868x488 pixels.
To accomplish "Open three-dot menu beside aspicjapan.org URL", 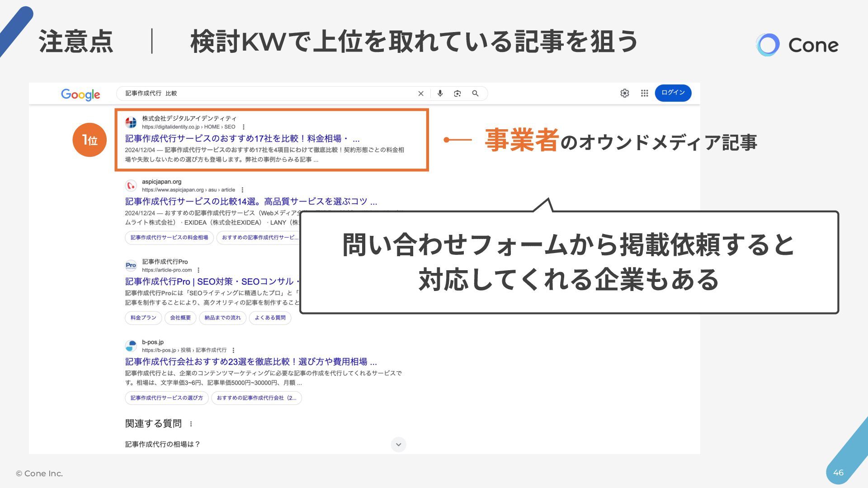I will click(243, 190).
